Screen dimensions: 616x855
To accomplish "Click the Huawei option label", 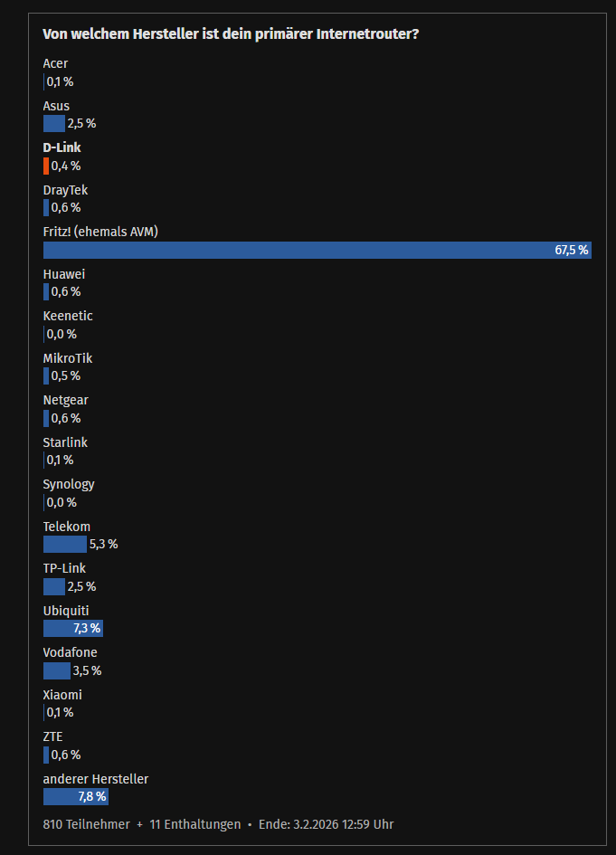I will (x=64, y=274).
